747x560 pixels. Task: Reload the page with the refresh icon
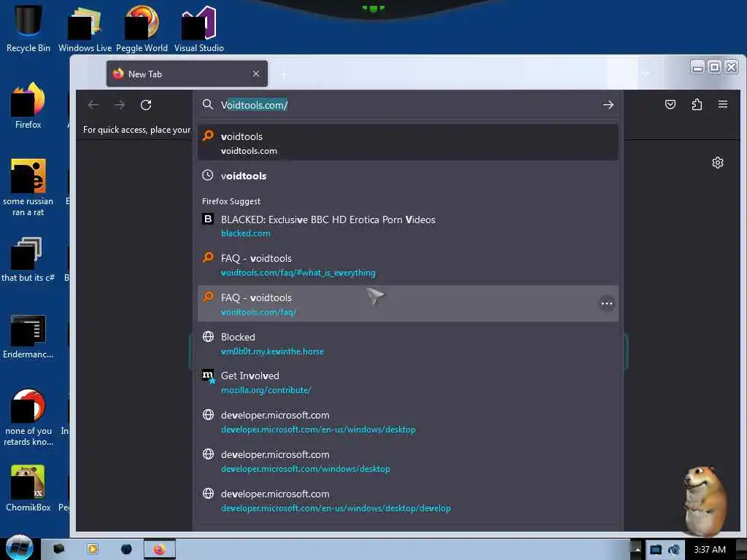coord(146,105)
